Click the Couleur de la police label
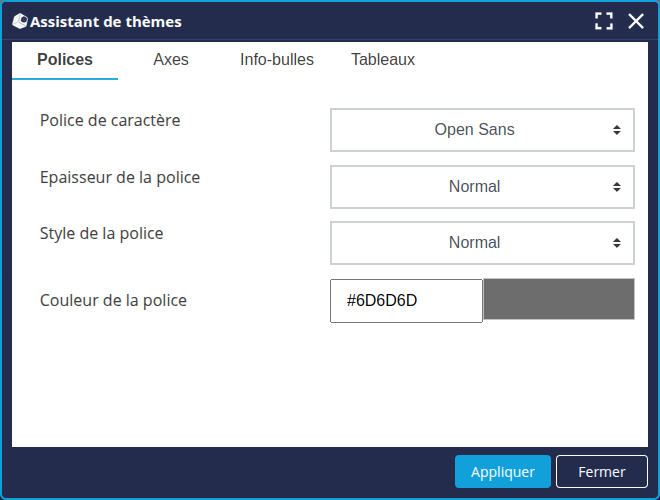This screenshot has height=500, width=660. pos(113,301)
